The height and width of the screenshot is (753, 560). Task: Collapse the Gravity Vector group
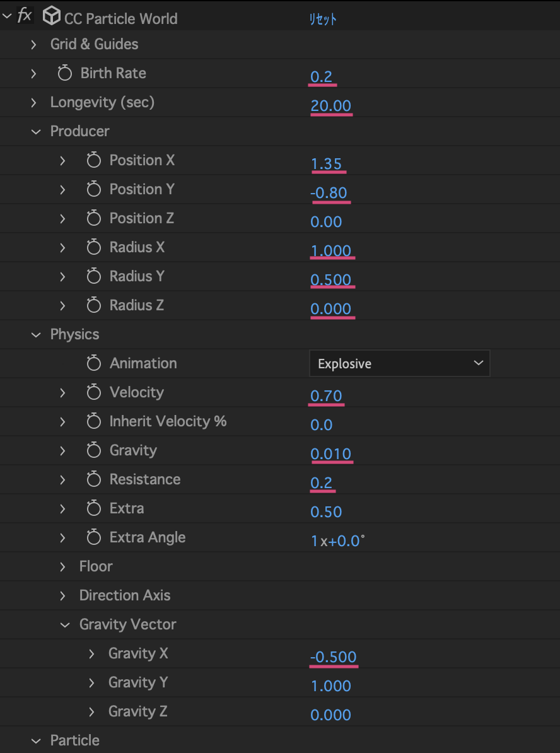point(65,624)
